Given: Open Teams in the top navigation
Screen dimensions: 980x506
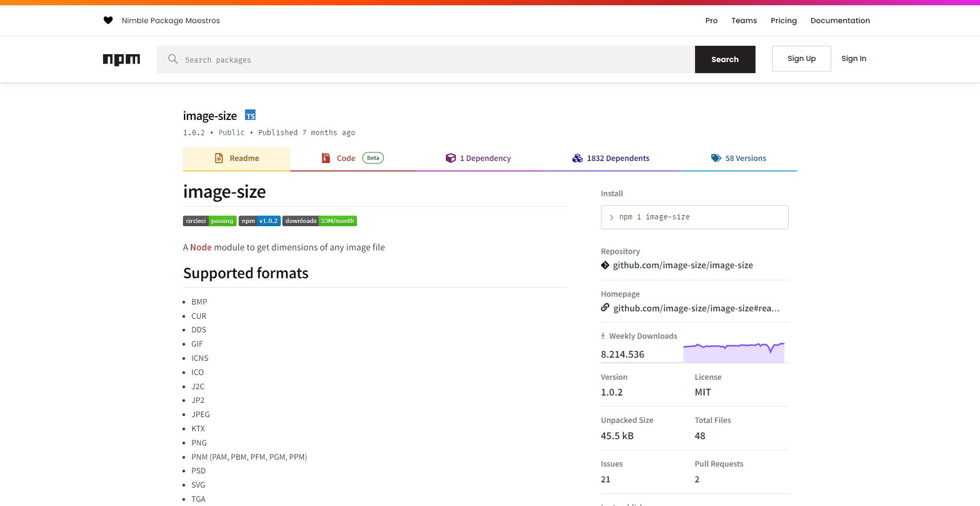Looking at the screenshot, I should click(744, 21).
